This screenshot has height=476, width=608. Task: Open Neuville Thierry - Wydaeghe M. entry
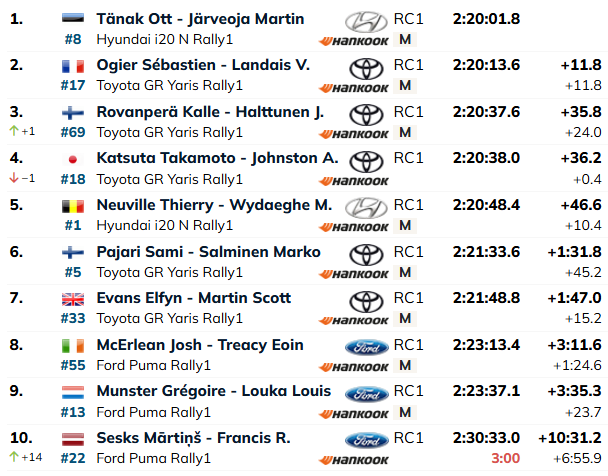pyautogui.click(x=214, y=205)
